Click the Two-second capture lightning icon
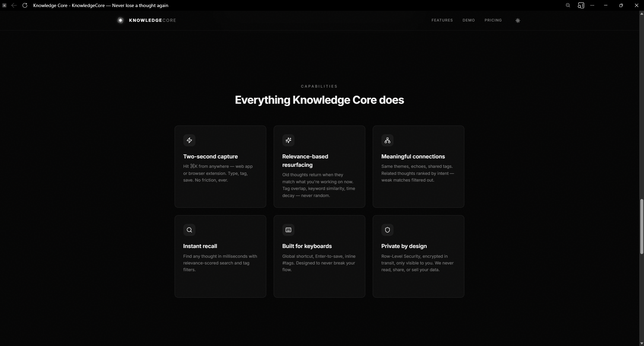The width and height of the screenshot is (644, 346). (x=189, y=140)
